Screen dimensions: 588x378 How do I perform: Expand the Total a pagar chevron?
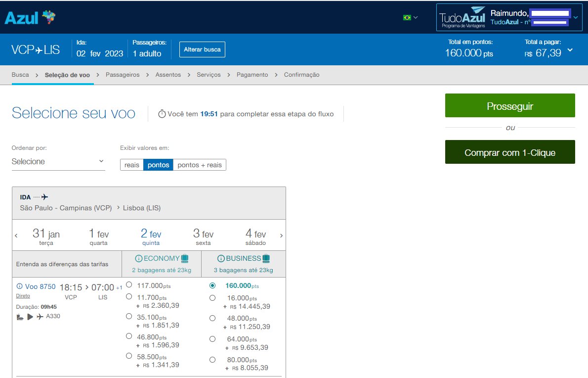(x=570, y=50)
